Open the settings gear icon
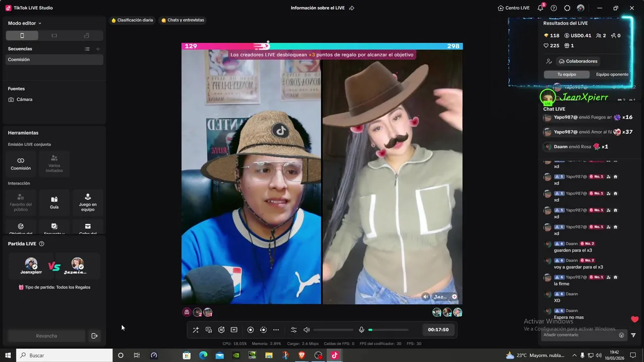The width and height of the screenshot is (644, 362). [567, 8]
